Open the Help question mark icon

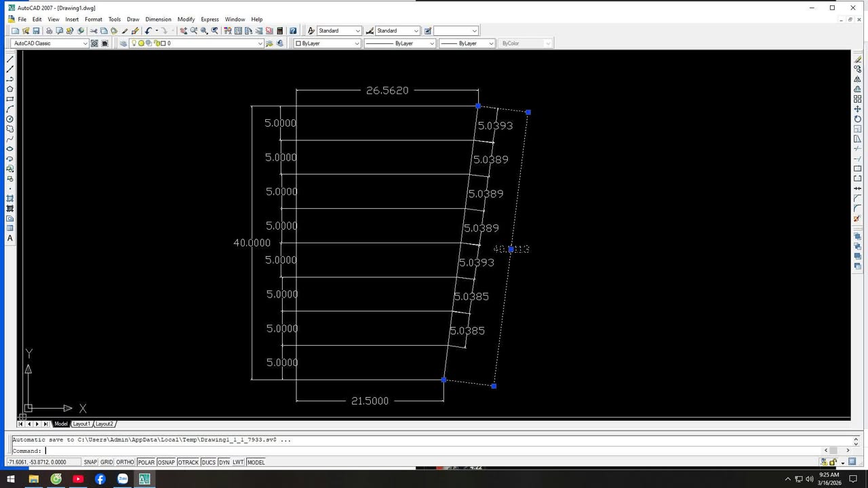coord(293,31)
